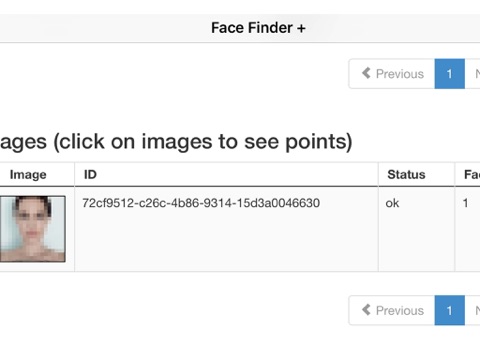Select page 1 in the top pagination
Screen dimensions: 480x360
tap(449, 74)
